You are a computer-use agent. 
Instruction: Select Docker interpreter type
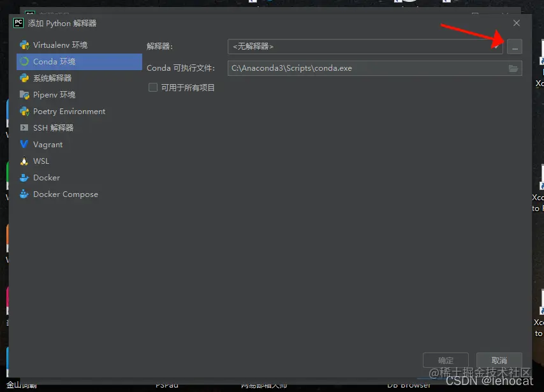click(x=79, y=178)
